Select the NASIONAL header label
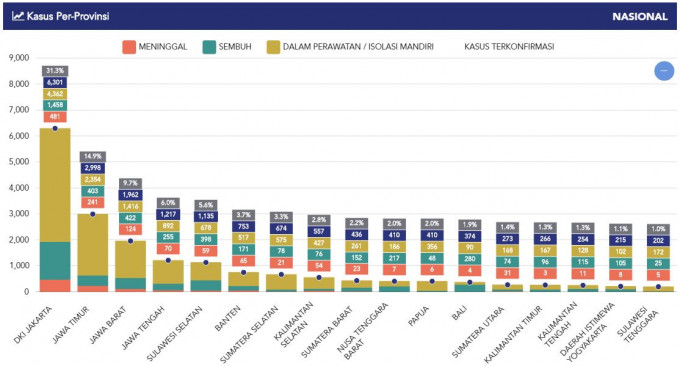This screenshot has width=680, height=366. pos(640,16)
